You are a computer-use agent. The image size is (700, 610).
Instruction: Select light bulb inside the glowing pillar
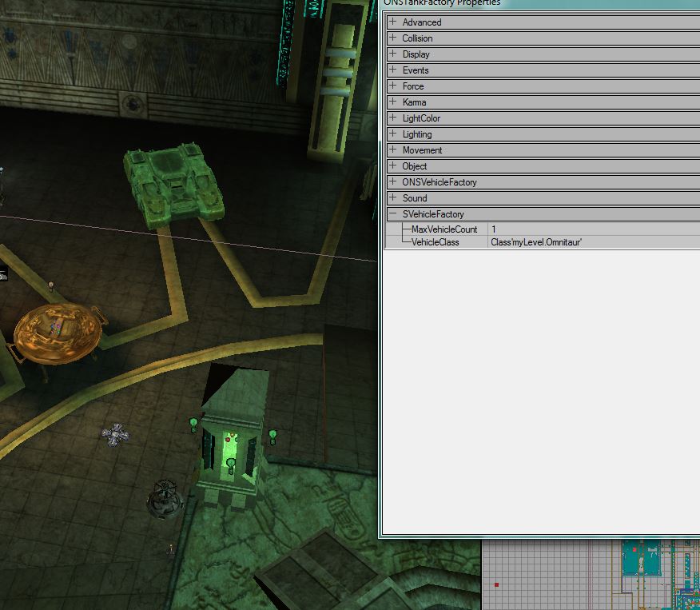(231, 464)
